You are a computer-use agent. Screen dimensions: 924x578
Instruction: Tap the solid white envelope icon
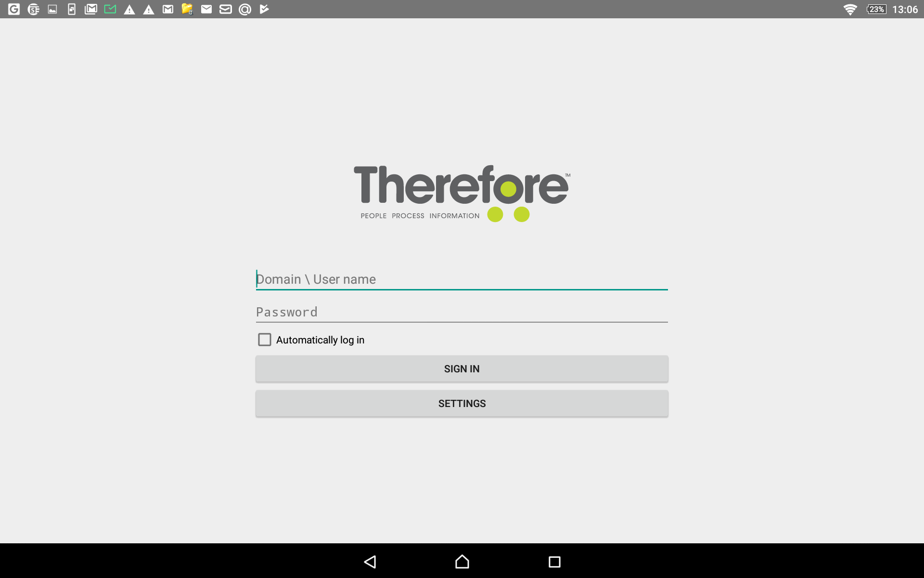point(206,9)
